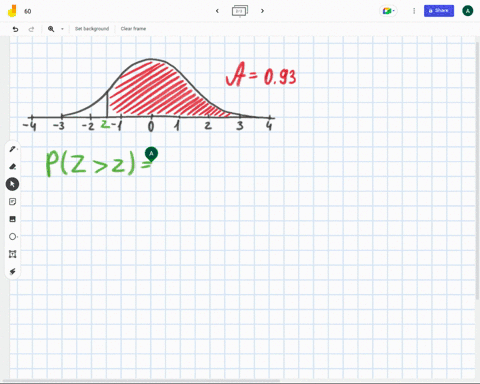Click the horizontal scrollbar at bottom

pyautogui.click(x=140, y=380)
